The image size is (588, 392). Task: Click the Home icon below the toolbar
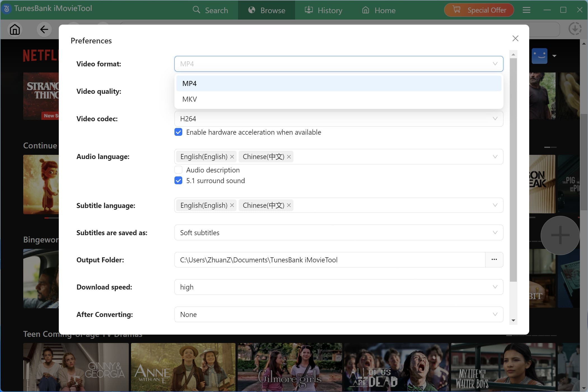tap(15, 29)
